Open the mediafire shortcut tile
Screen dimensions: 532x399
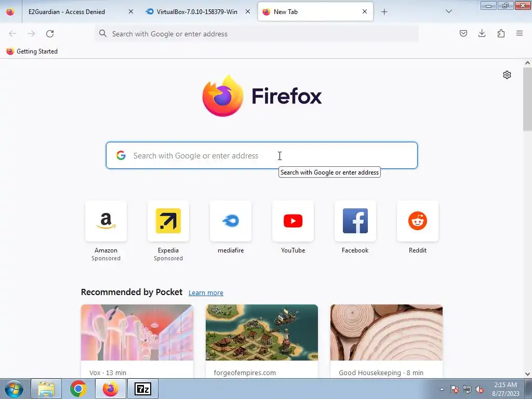pos(231,221)
